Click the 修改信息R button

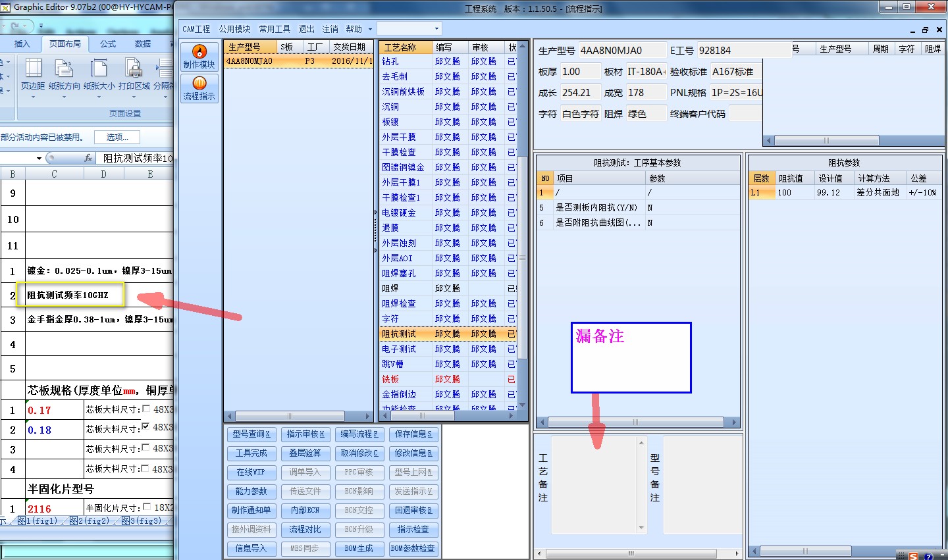pyautogui.click(x=413, y=453)
